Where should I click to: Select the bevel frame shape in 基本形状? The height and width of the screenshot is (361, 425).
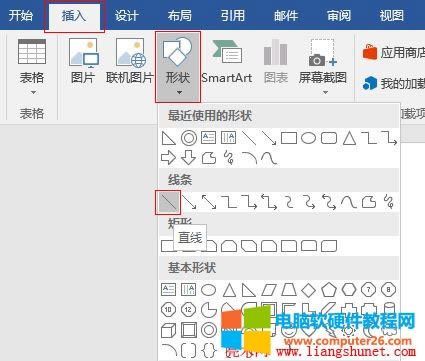189,330
